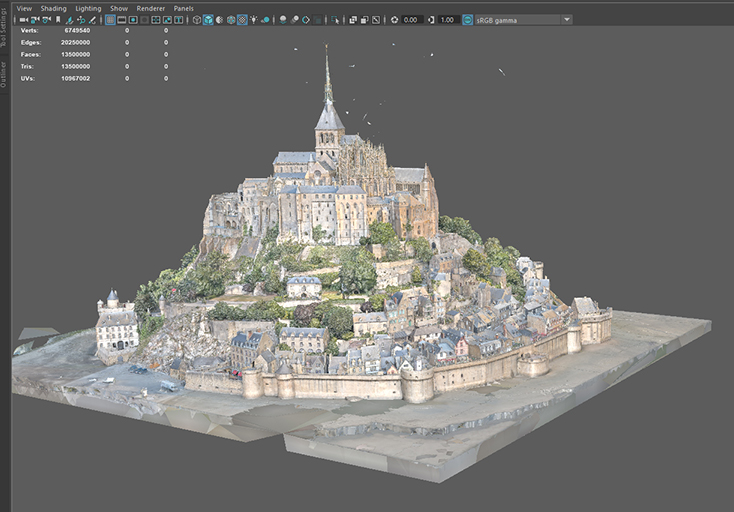Open the Outliner side tab

3,74
